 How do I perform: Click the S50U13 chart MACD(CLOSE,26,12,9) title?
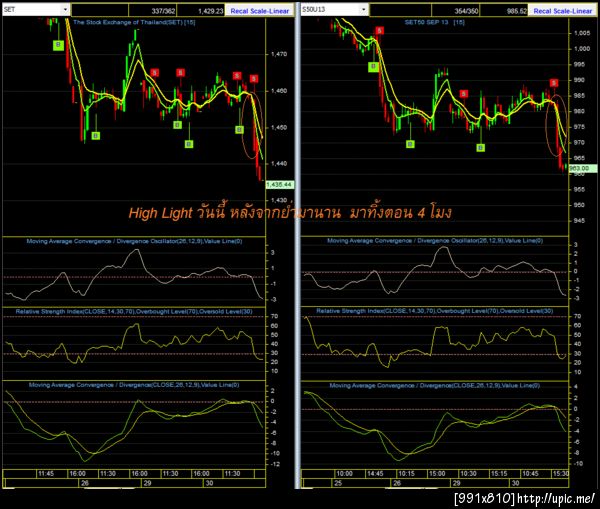pyautogui.click(x=435, y=385)
